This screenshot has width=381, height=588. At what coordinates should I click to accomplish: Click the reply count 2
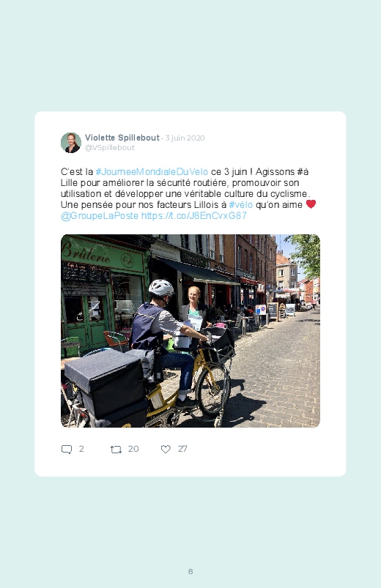81,449
